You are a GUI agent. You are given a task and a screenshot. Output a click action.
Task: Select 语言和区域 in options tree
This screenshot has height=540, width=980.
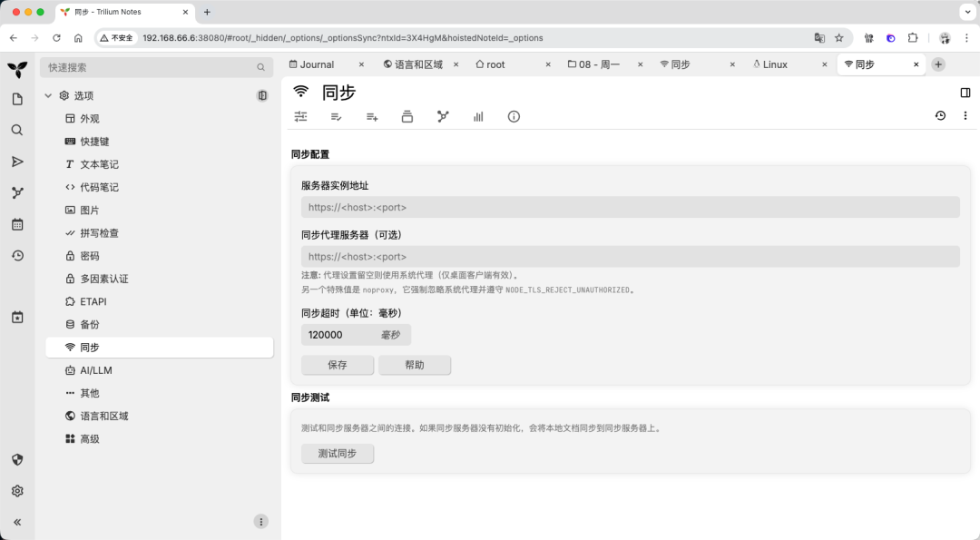coord(160,416)
